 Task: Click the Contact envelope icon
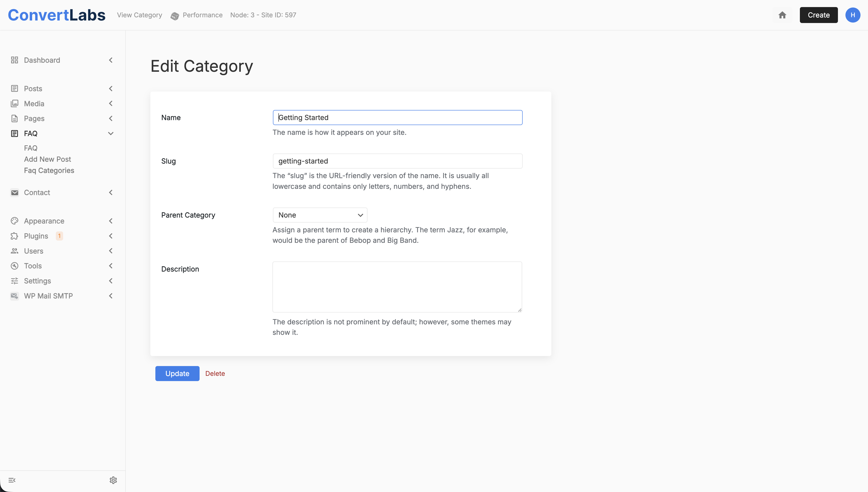click(14, 193)
